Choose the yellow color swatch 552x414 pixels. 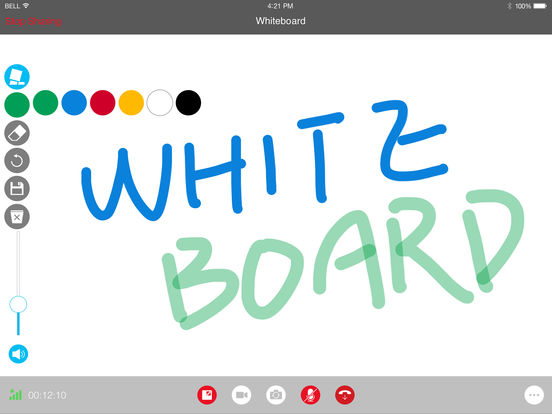tap(131, 103)
